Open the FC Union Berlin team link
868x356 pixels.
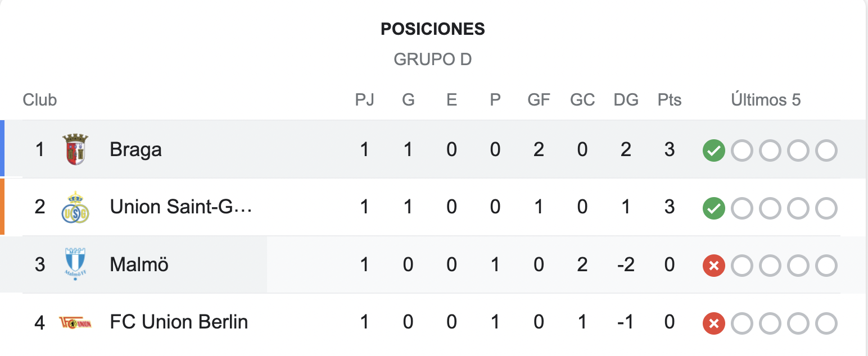pyautogui.click(x=179, y=322)
